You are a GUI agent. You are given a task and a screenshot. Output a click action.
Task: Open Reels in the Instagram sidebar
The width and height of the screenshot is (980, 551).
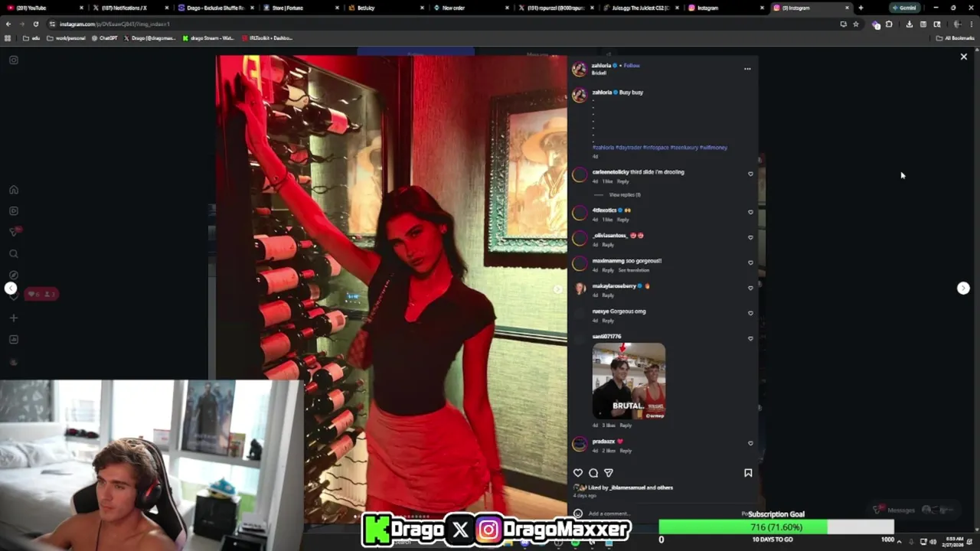(x=14, y=210)
